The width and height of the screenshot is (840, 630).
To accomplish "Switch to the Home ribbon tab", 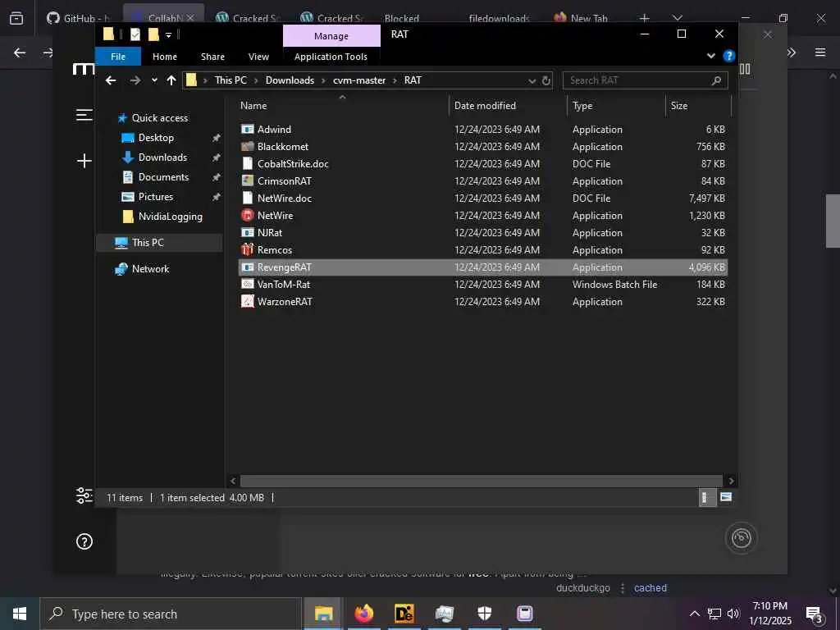I will 164,57.
